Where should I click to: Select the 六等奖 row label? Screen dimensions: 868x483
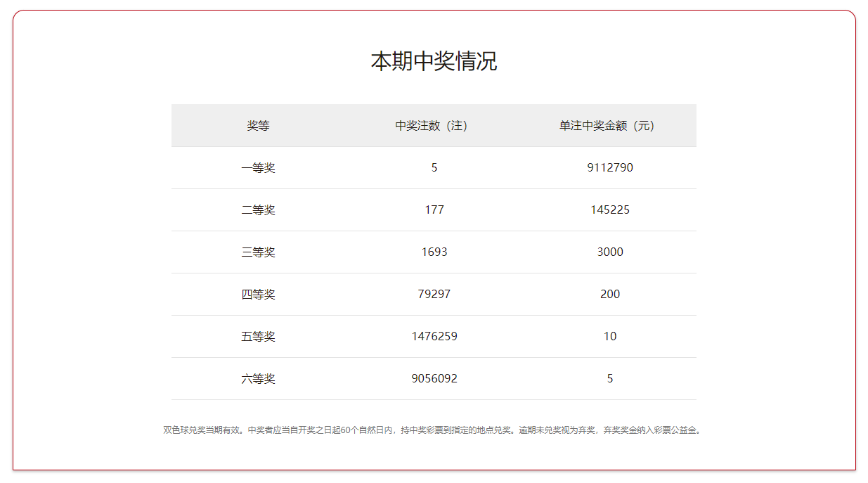pos(258,379)
